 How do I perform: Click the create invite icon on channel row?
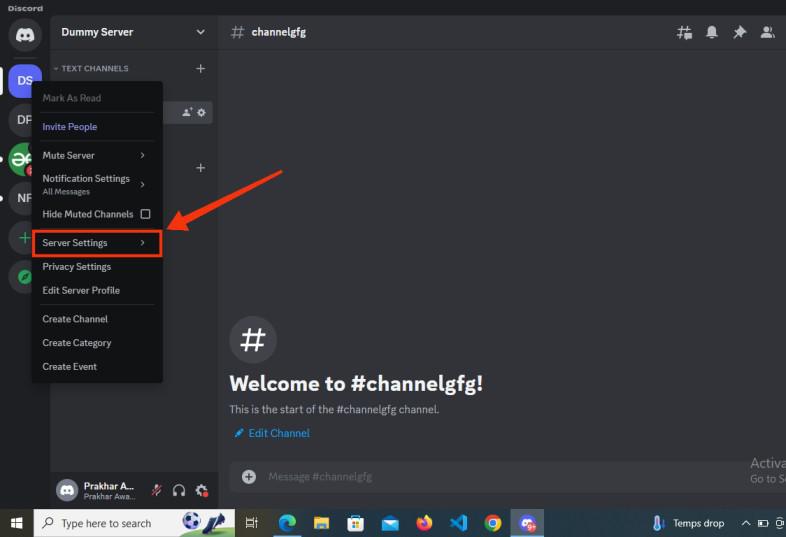187,112
